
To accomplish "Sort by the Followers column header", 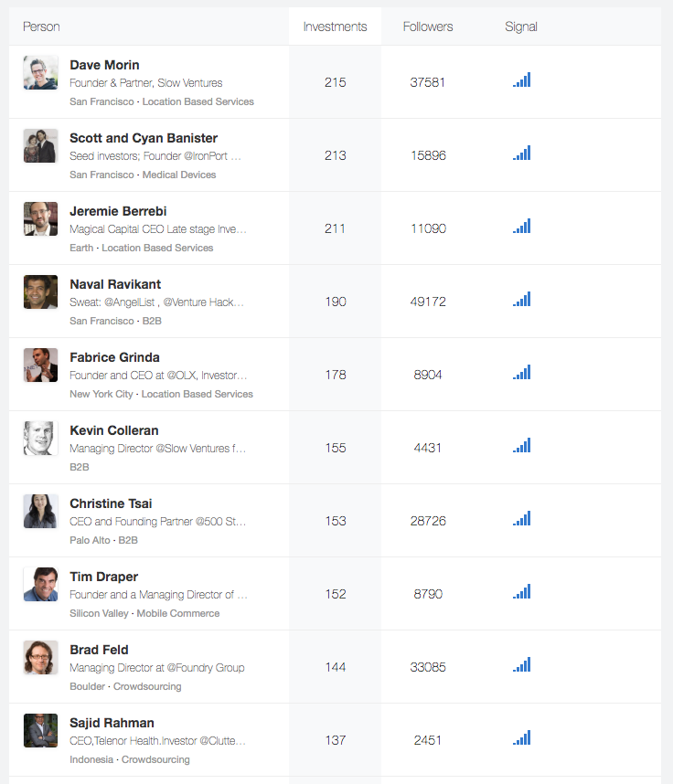I will (428, 26).
